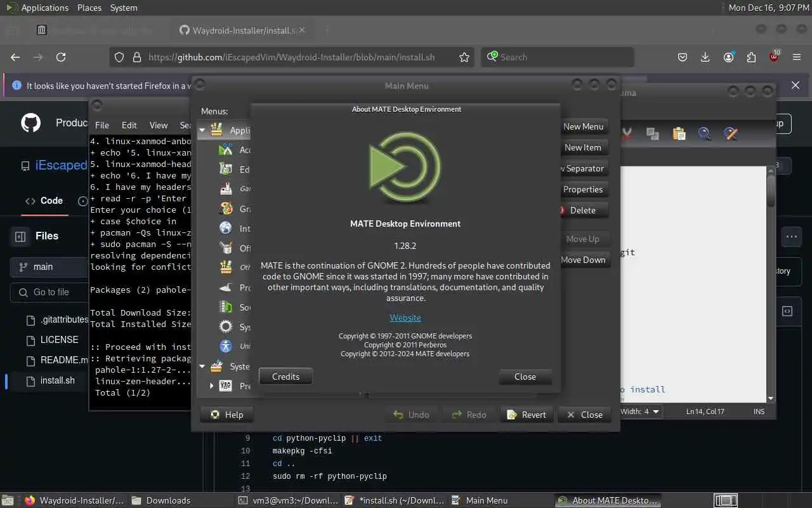
Task: Select the Games menu icon
Action: click(x=226, y=189)
